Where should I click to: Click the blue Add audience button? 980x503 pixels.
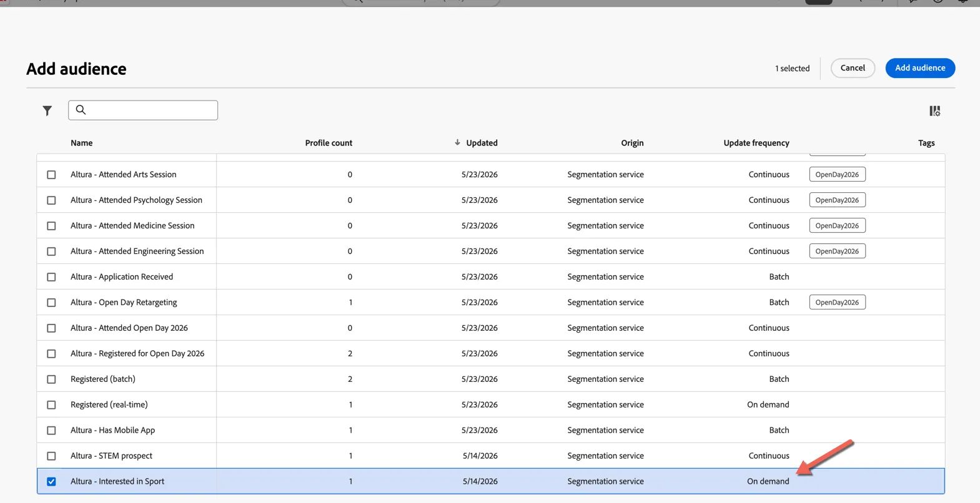[x=920, y=68]
